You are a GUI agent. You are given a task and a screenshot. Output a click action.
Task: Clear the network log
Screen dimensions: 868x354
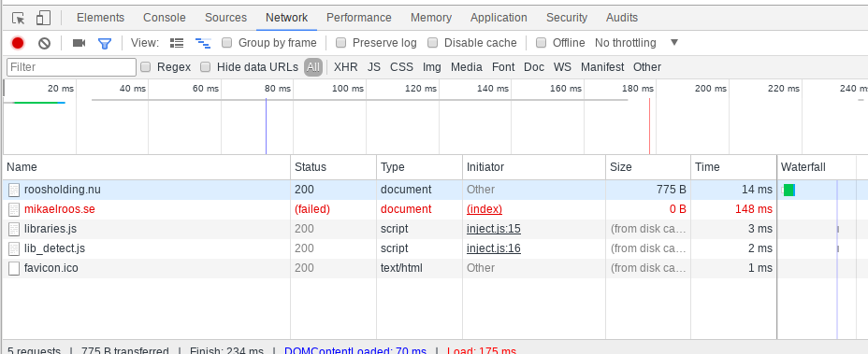click(x=44, y=43)
